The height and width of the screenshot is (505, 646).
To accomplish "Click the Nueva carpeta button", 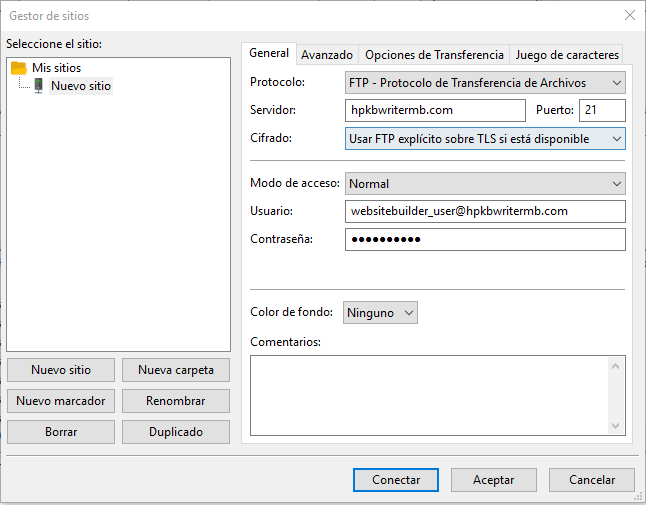I will tap(176, 370).
